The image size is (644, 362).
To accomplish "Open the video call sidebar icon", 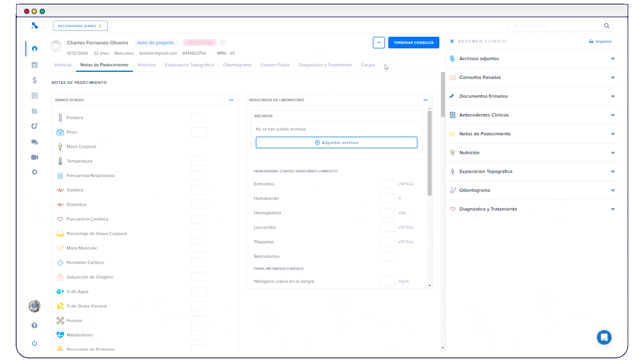I will coord(35,157).
